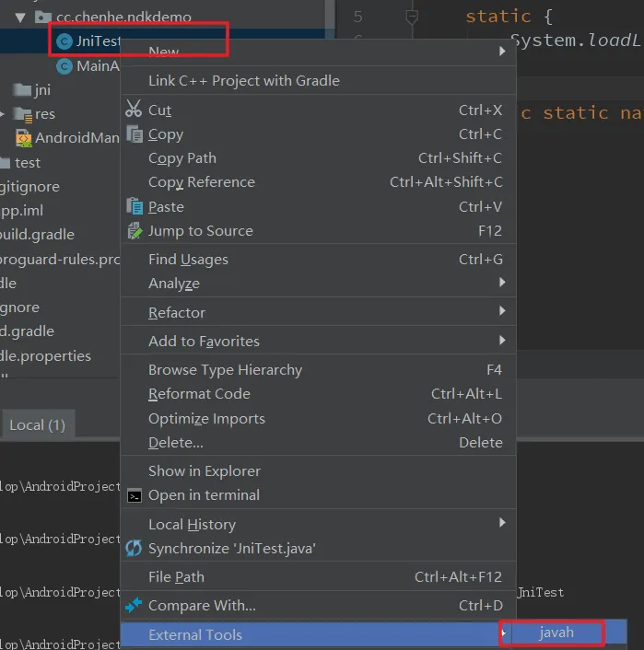
Task: Click the Synchronize 'JniTest.java' refresh icon
Action: tap(134, 549)
